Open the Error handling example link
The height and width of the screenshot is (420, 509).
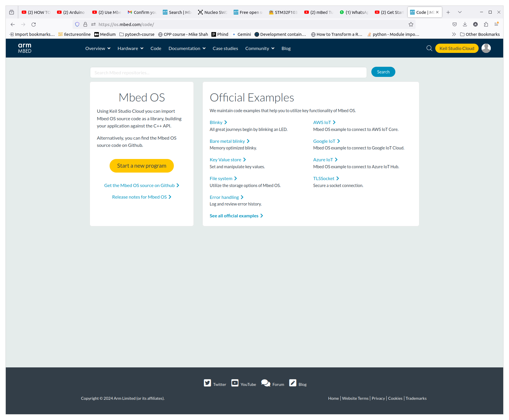tap(227, 197)
